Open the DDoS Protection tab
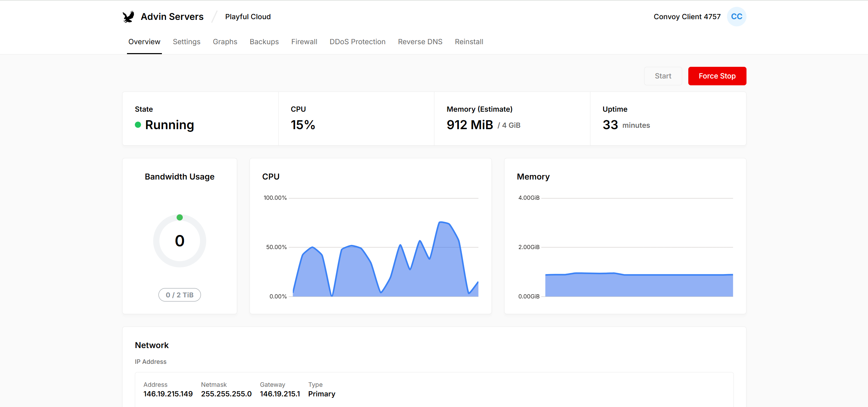 (357, 42)
